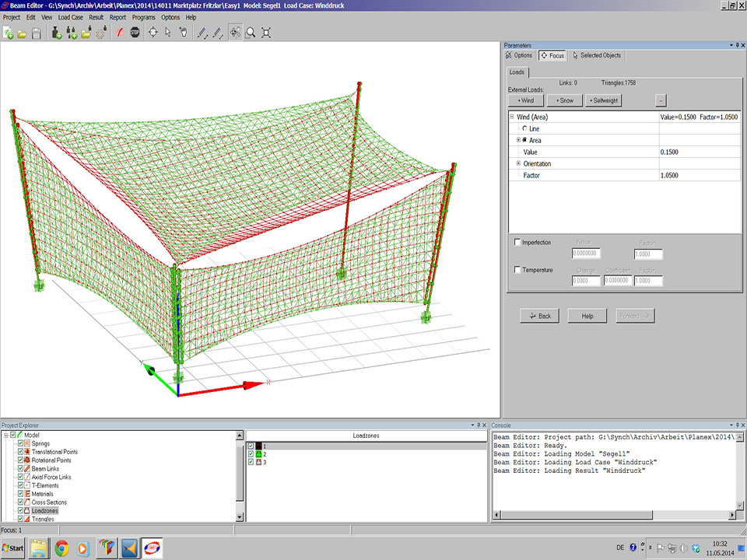Expand the Orientation property row
Screen dimensions: 747x560
point(518,163)
